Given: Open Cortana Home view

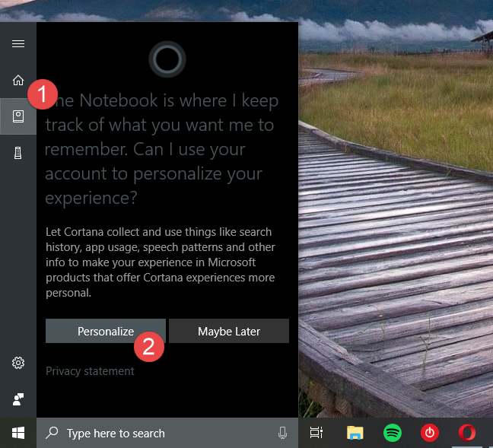Looking at the screenshot, I should pos(18,80).
